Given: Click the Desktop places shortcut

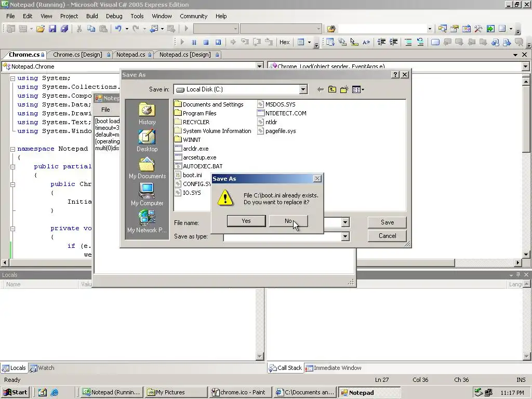Looking at the screenshot, I should pyautogui.click(x=147, y=141).
